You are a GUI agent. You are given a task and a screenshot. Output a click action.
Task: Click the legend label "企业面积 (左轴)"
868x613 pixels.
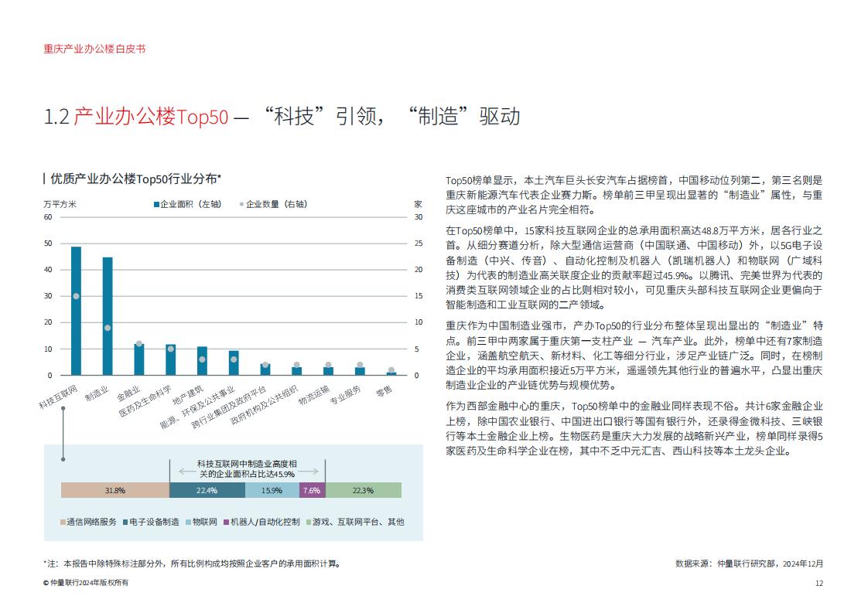point(191,205)
